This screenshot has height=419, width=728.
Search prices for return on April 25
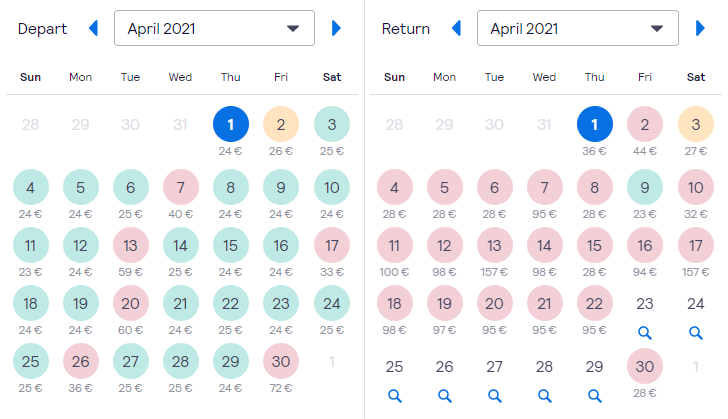[395, 396]
